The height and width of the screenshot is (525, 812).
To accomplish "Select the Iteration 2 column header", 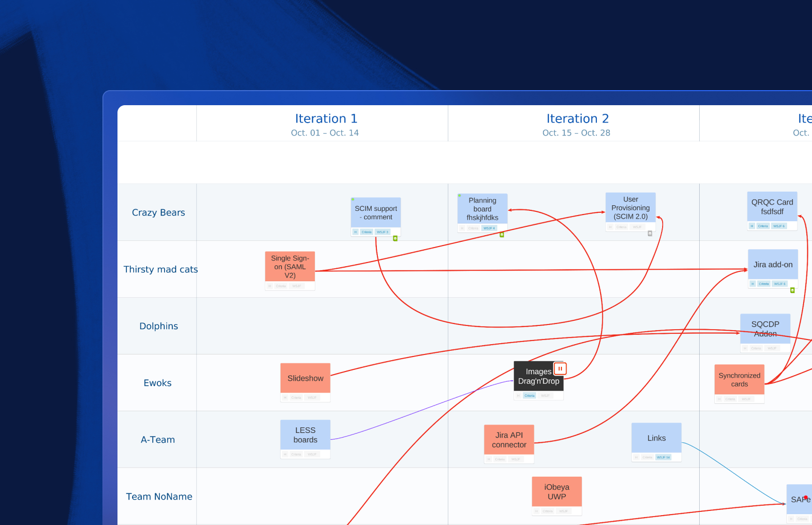I will tap(577, 118).
